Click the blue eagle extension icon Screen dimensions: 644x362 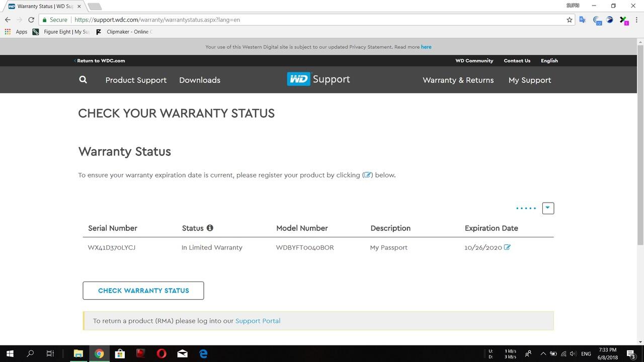click(610, 20)
